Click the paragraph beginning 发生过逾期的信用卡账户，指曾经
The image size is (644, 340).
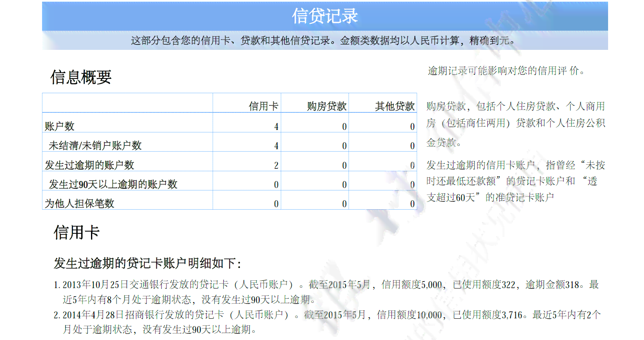click(515, 181)
